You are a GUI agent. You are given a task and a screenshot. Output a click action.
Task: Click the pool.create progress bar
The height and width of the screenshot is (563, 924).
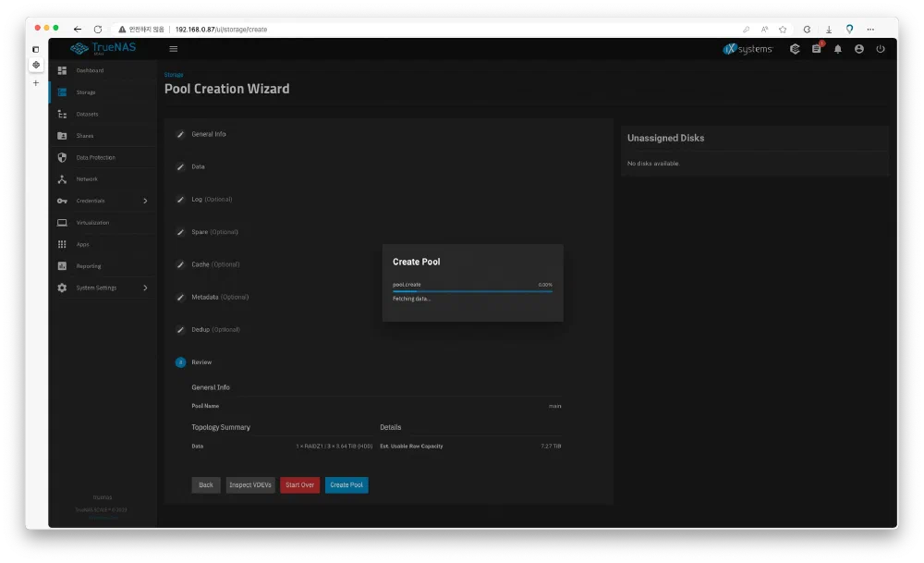click(472, 291)
